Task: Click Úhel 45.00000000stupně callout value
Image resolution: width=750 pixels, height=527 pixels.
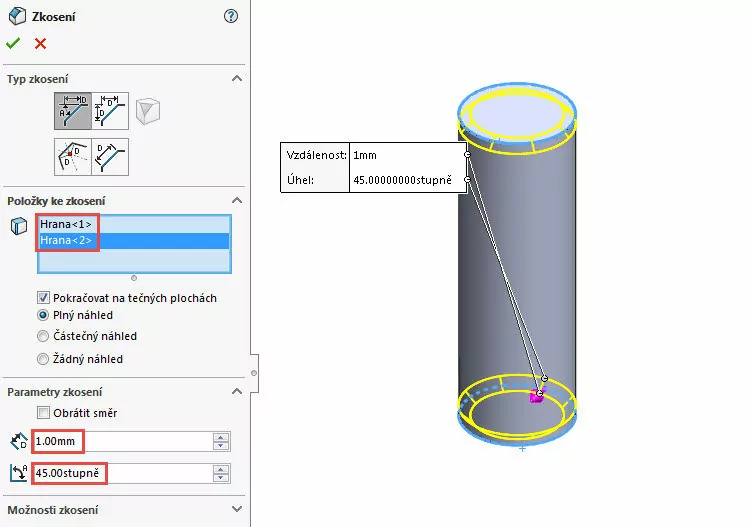Action: pyautogui.click(x=402, y=180)
